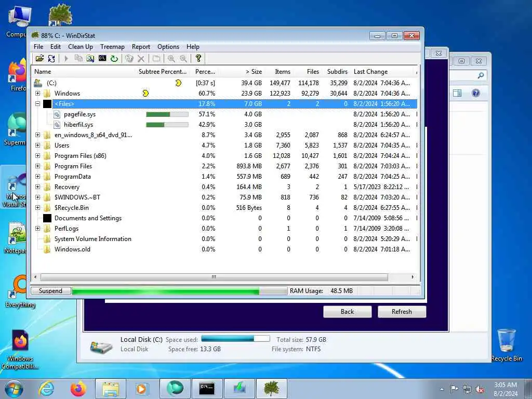Screen dimensions: 532x399
Task: Open the File menu
Action: (x=38, y=47)
